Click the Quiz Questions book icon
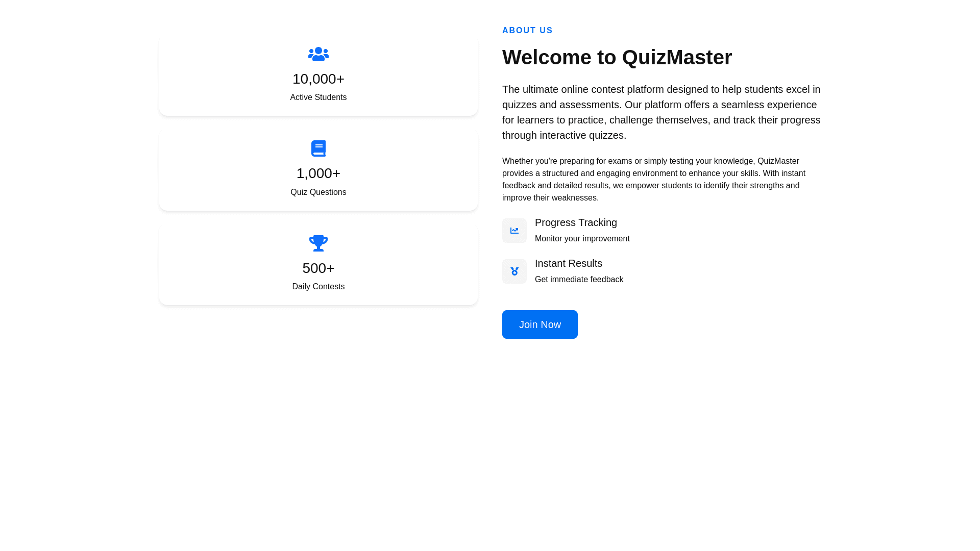 click(x=318, y=148)
